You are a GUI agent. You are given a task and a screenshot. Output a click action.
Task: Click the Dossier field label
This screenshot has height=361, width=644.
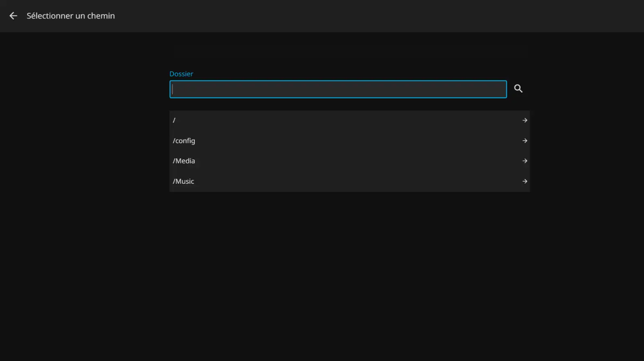pyautogui.click(x=181, y=74)
